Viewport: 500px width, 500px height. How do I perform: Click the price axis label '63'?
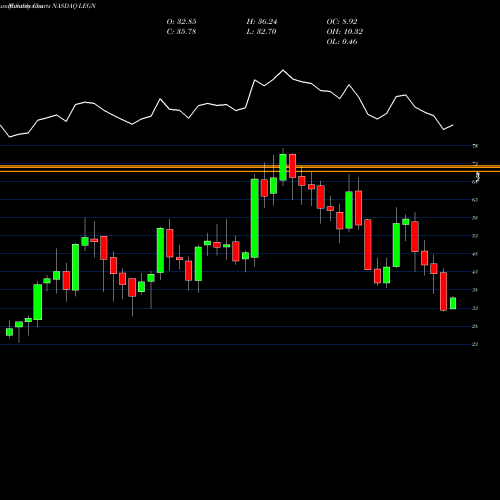coord(475,200)
